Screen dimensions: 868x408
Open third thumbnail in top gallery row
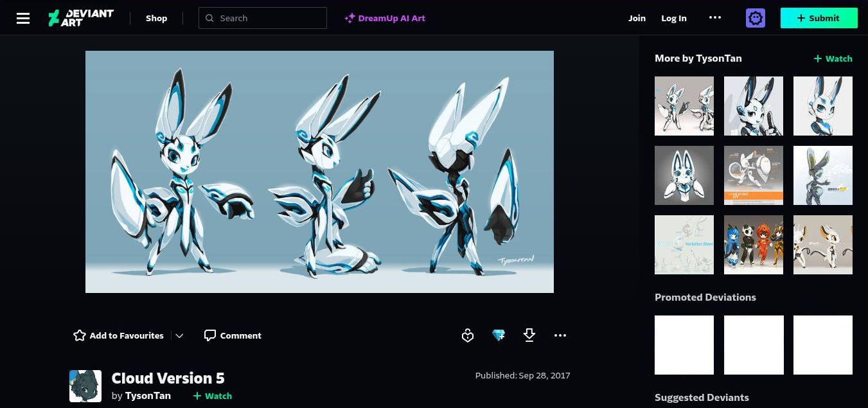tap(823, 106)
